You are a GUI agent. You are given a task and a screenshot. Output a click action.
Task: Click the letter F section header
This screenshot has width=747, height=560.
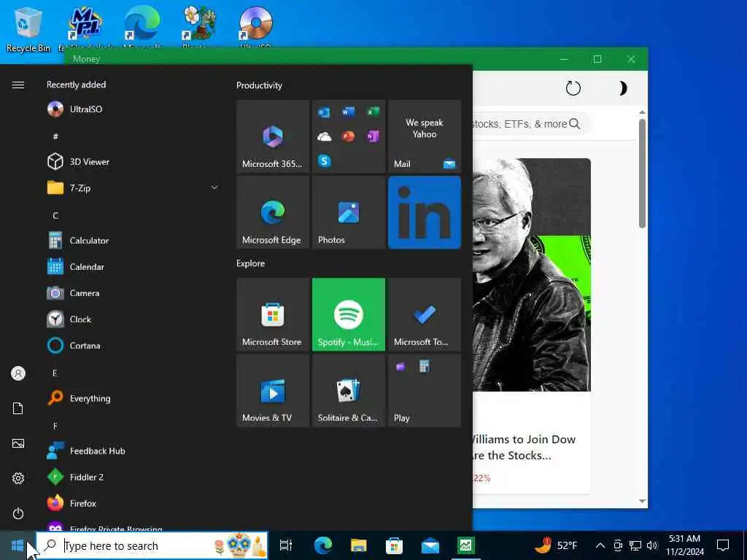tap(55, 426)
